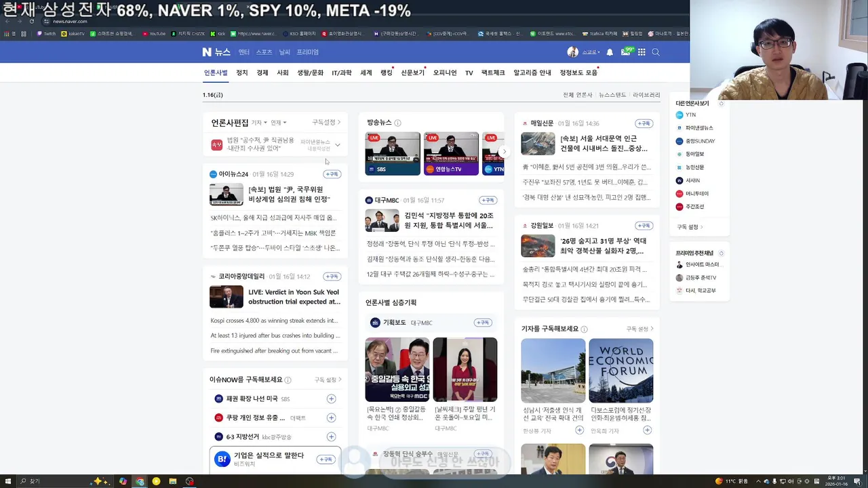Open the info icon next to 기자를 구독해보세요
The width and height of the screenshot is (868, 488).
[x=584, y=329]
